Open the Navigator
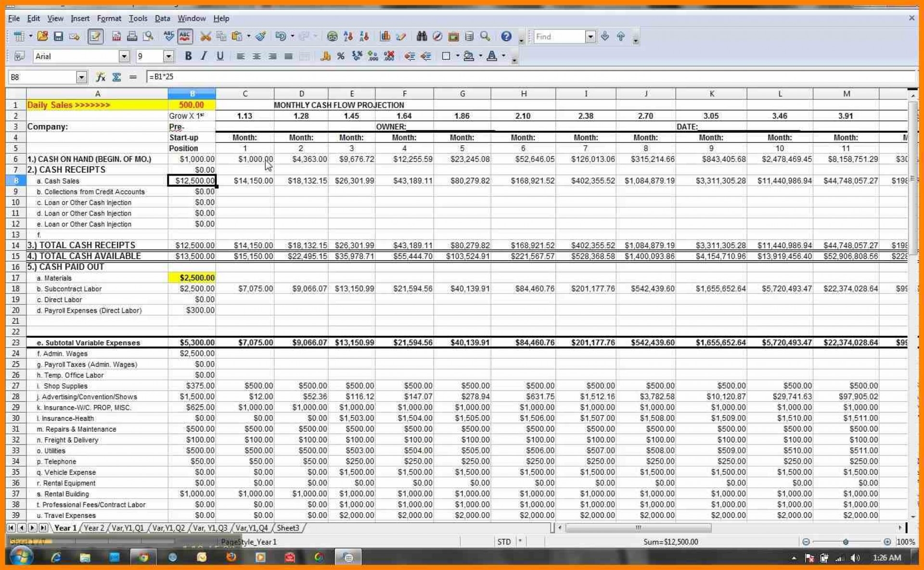The image size is (924, 570). (437, 36)
